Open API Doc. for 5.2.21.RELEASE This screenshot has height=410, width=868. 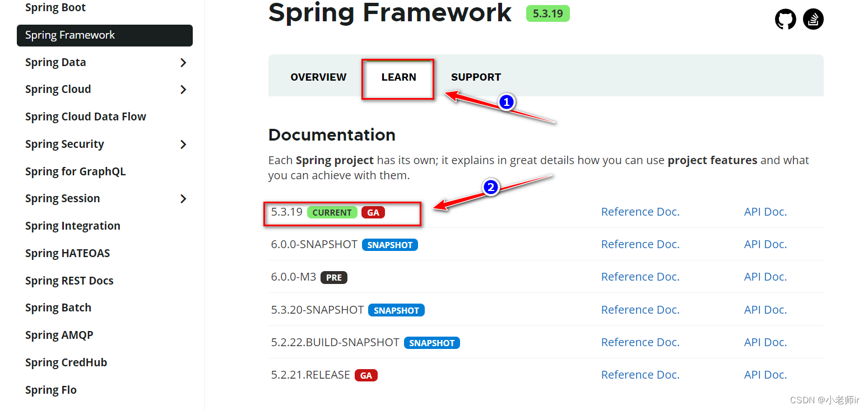tap(765, 375)
